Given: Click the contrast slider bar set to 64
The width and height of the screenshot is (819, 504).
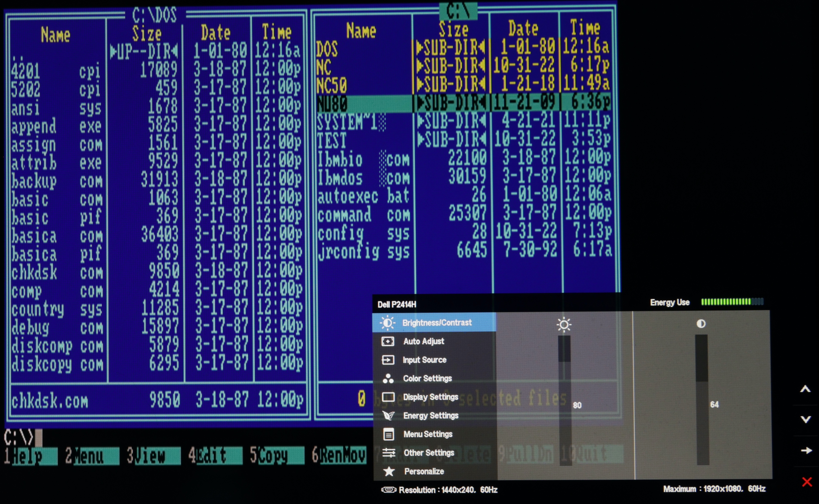Looking at the screenshot, I should click(702, 400).
